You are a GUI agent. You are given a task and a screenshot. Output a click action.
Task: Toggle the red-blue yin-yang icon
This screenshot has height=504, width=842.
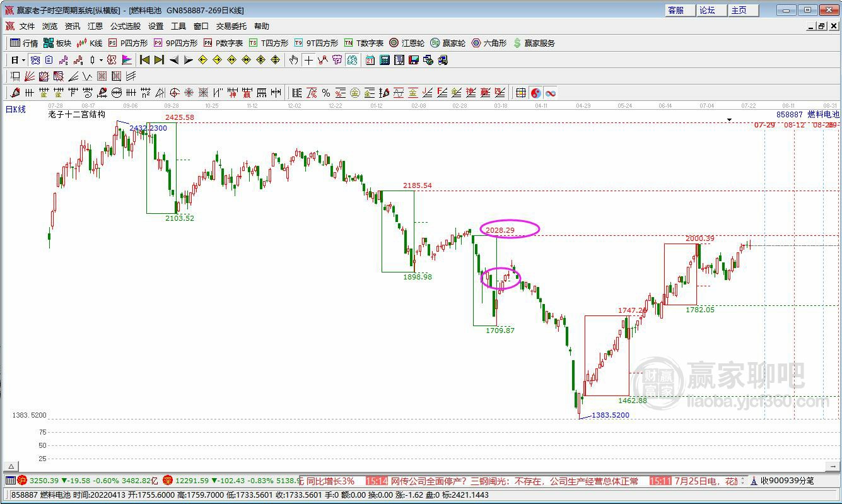pos(535,93)
